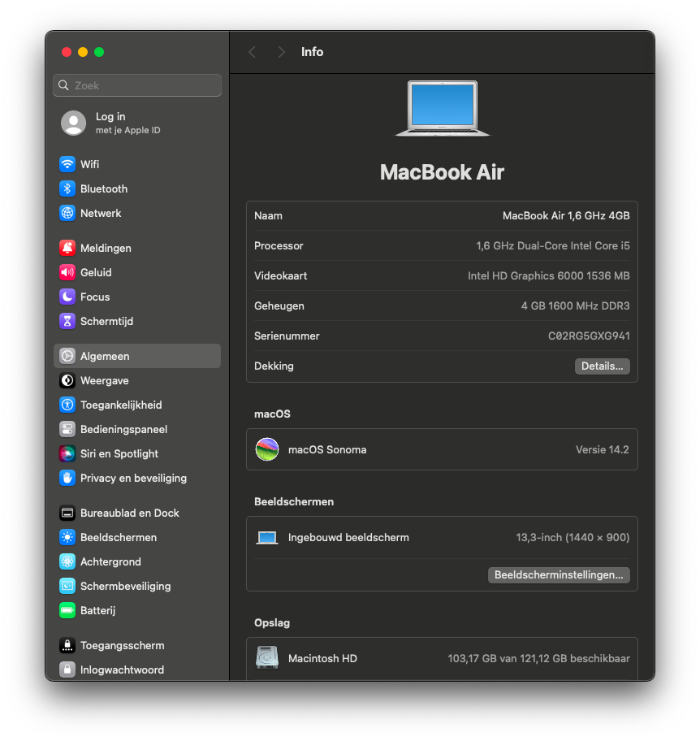The image size is (700, 741).
Task: Open the Weergave appearance icon
Action: click(x=67, y=380)
